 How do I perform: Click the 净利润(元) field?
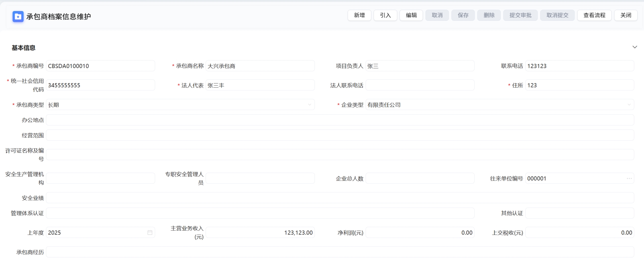[x=420, y=233]
